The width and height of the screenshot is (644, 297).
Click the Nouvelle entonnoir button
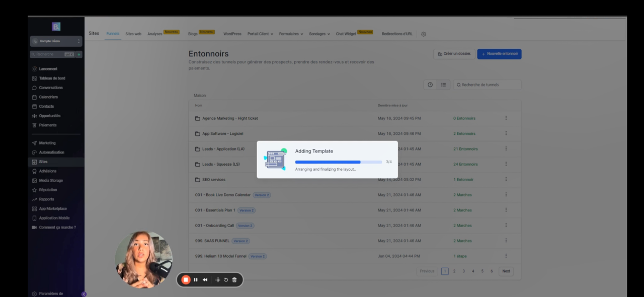[499, 54]
